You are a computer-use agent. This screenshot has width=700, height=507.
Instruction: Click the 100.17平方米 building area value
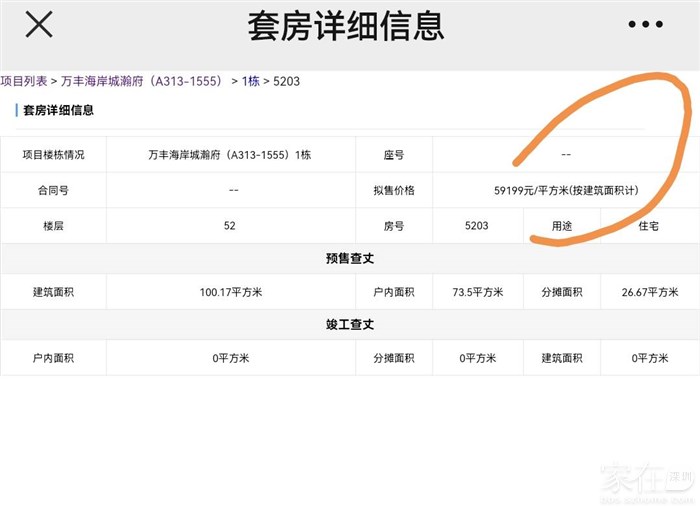tap(230, 293)
